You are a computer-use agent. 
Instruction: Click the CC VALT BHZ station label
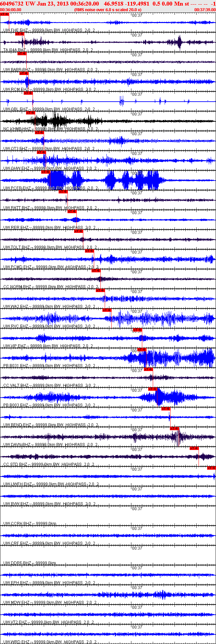tap(16, 385)
